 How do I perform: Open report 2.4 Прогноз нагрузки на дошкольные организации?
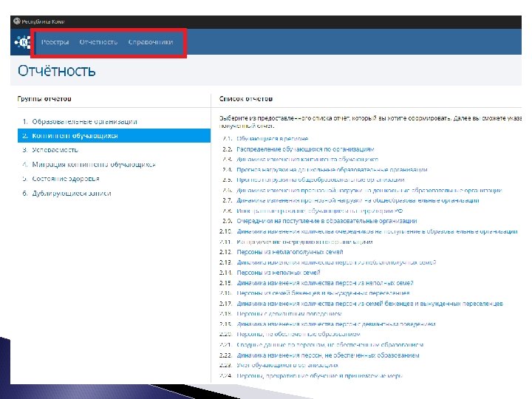click(x=332, y=169)
